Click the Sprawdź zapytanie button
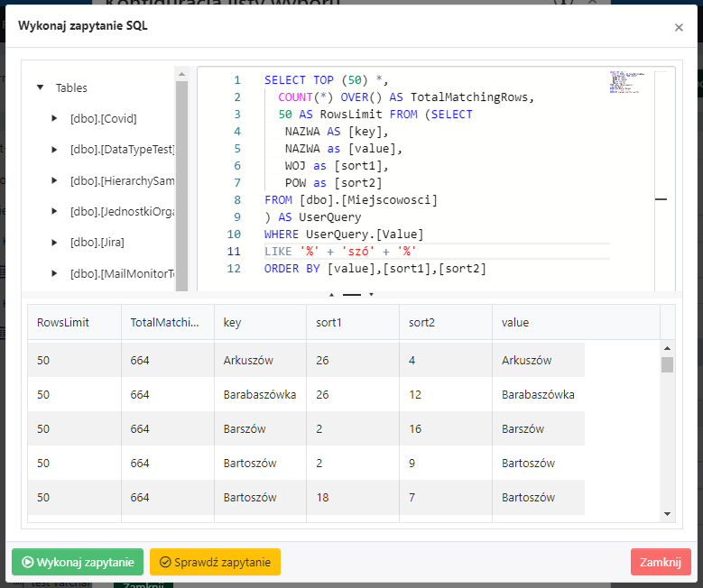This screenshot has height=588, width=703. 215,562
